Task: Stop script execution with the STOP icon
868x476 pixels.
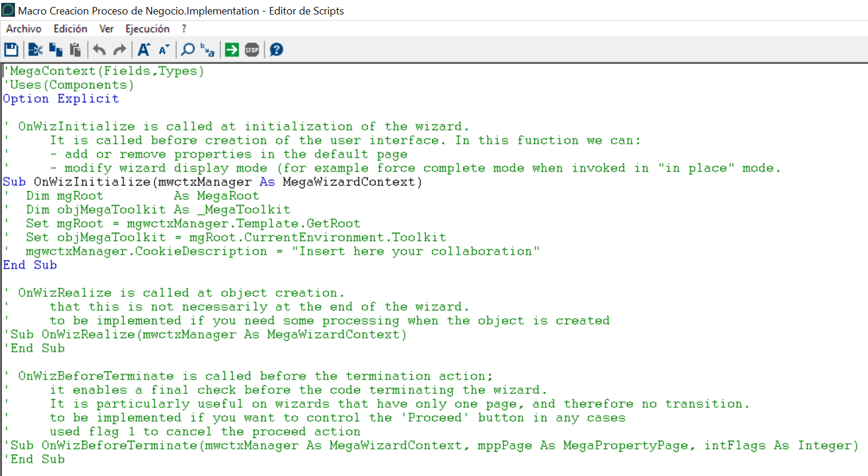Action: click(252, 50)
